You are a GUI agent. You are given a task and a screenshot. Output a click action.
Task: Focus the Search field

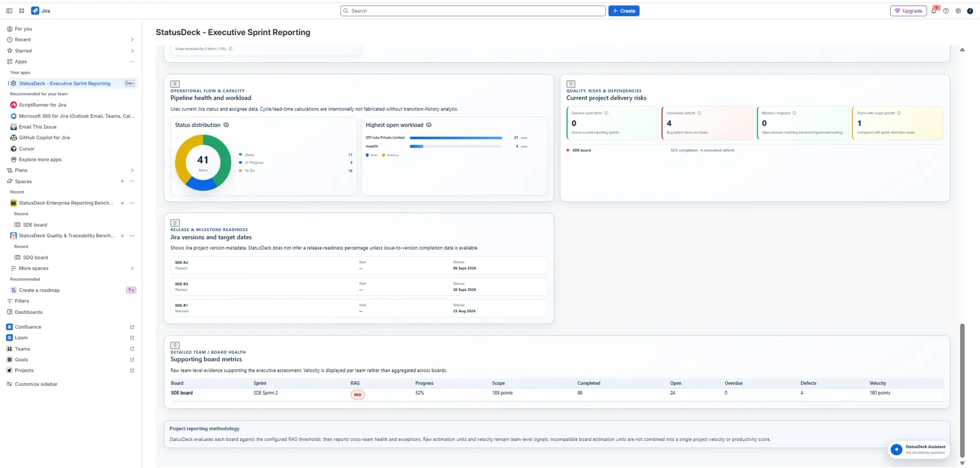[x=473, y=11]
